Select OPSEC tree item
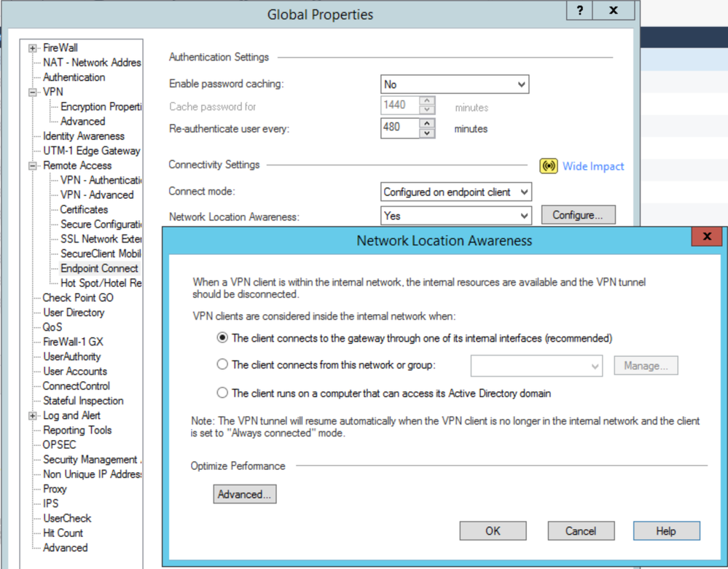The width and height of the screenshot is (728, 569). click(60, 444)
